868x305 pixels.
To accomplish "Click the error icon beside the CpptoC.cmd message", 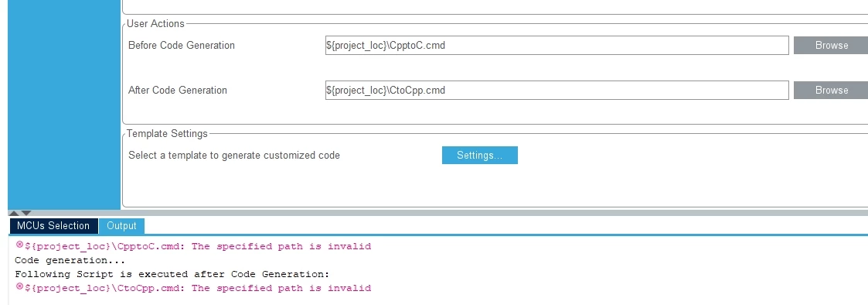I will click(19, 245).
